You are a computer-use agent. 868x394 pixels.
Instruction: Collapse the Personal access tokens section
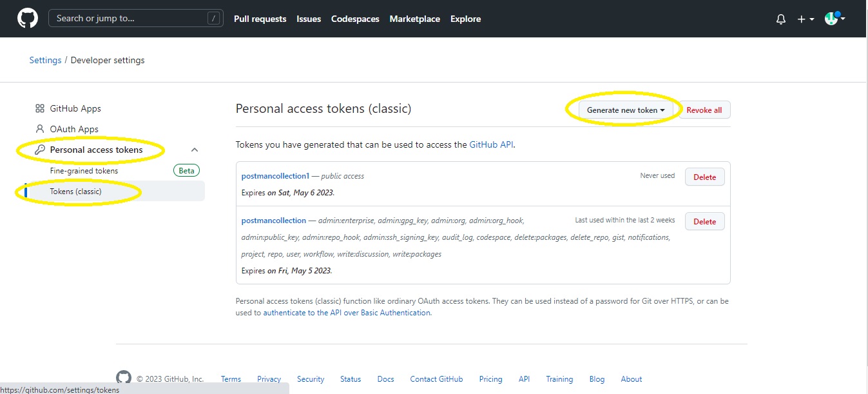[195, 150]
